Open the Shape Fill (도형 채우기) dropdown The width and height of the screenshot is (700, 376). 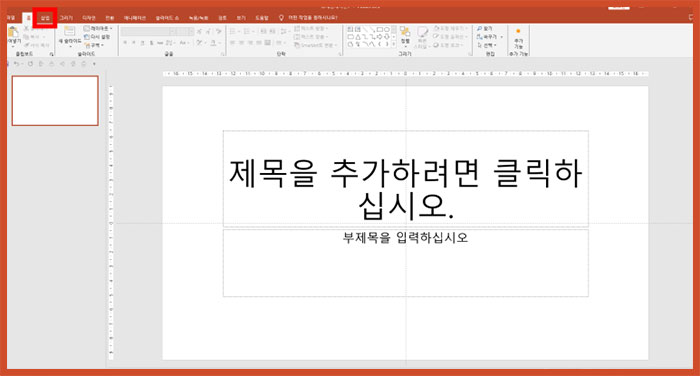click(x=450, y=29)
